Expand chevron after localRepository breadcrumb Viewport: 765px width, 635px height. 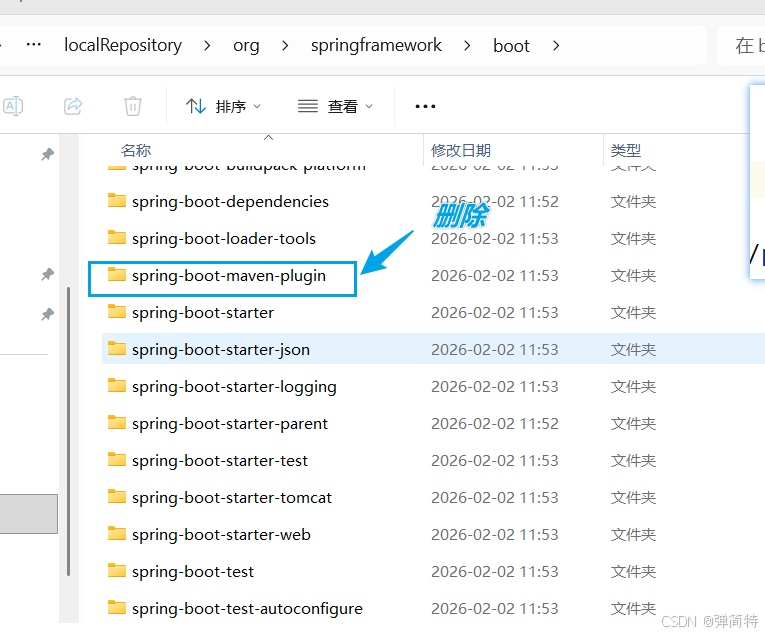207,46
